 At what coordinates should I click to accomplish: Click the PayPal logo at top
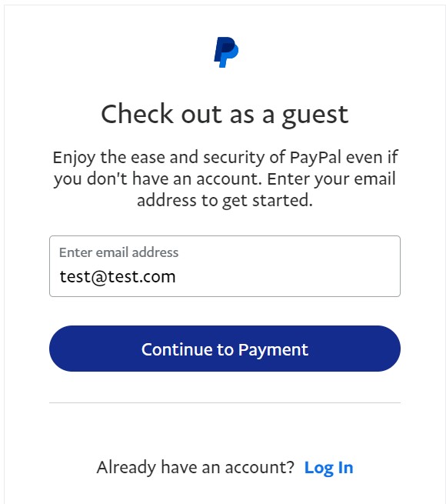[x=226, y=52]
